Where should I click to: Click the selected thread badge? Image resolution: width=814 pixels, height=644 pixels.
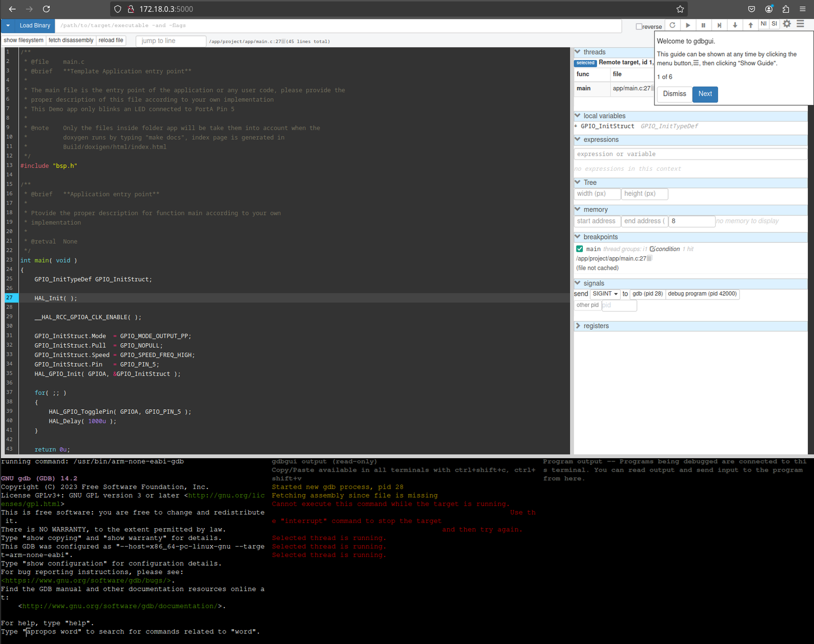586,63
